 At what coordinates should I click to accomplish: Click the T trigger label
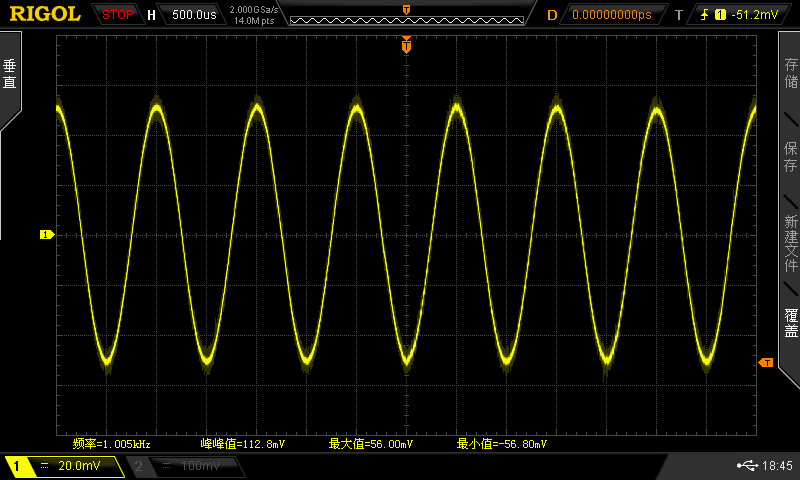pos(679,15)
